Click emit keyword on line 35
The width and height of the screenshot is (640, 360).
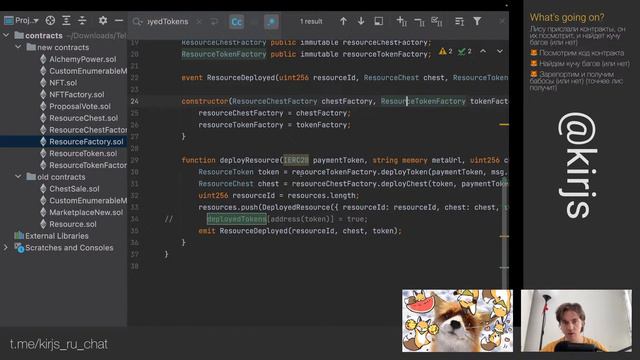pyautogui.click(x=207, y=231)
